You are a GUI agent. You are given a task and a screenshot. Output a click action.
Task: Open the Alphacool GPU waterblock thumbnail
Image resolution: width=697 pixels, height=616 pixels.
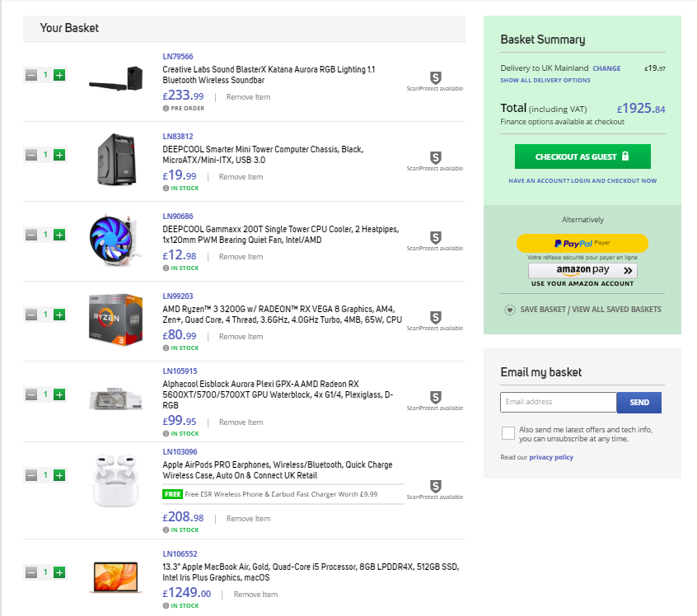(x=115, y=399)
